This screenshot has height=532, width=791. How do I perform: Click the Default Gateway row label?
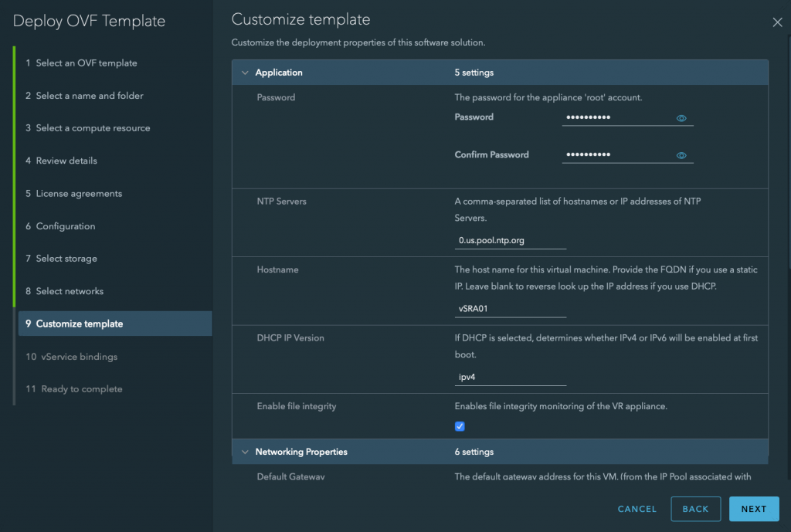[x=290, y=476]
